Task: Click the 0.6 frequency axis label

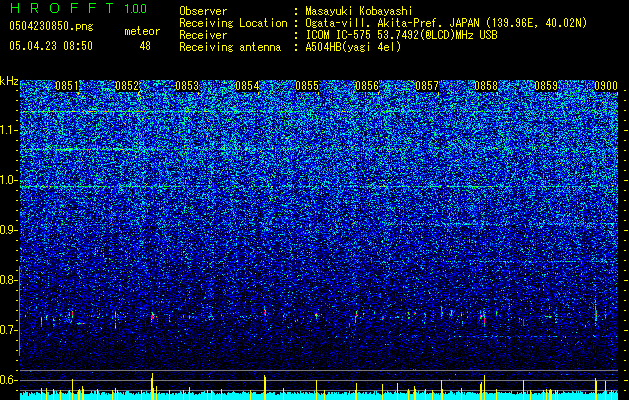Action: pos(8,380)
